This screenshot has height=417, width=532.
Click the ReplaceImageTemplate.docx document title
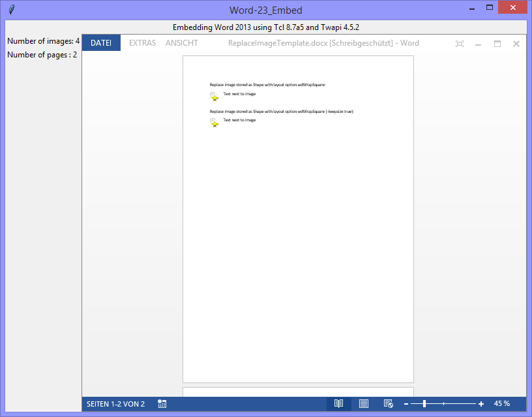click(x=323, y=43)
